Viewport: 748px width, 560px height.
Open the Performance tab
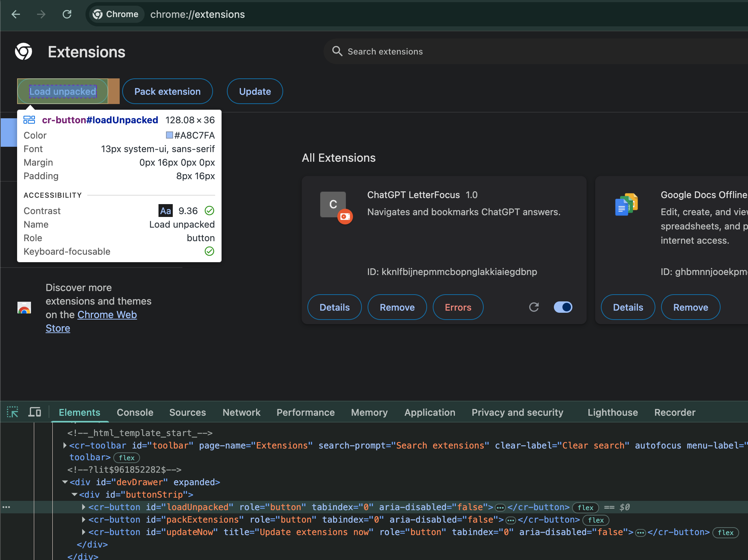click(x=306, y=412)
